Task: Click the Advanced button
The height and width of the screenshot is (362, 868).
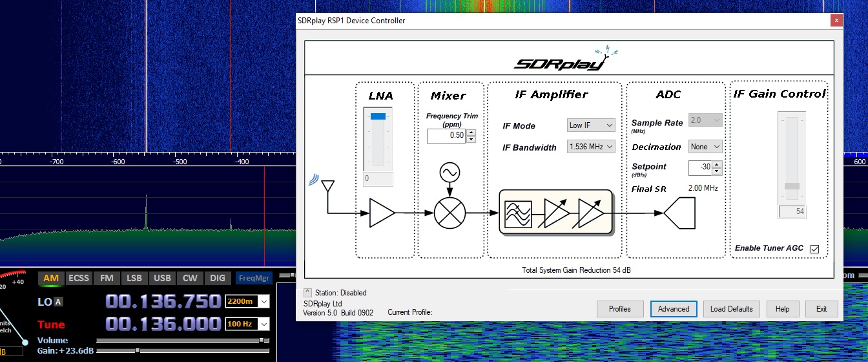Action: 674,309
